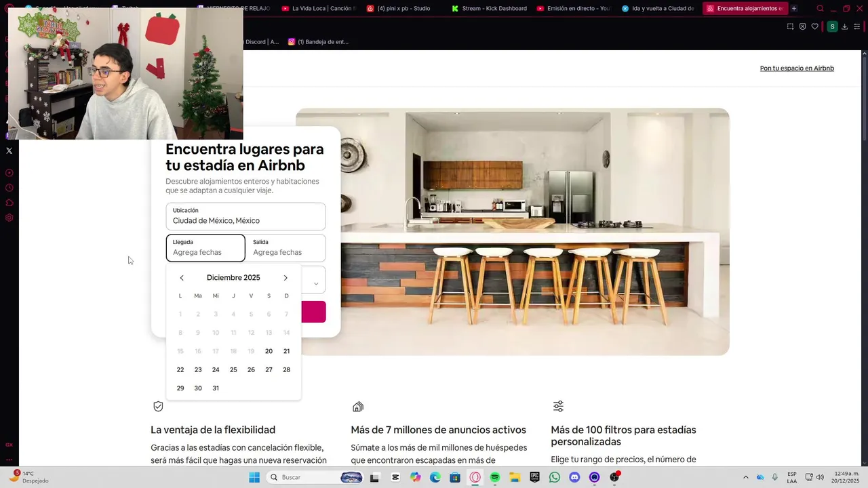Open Discord bookmark in bookmarks bar
Image resolution: width=868 pixels, height=488 pixels.
(261, 41)
